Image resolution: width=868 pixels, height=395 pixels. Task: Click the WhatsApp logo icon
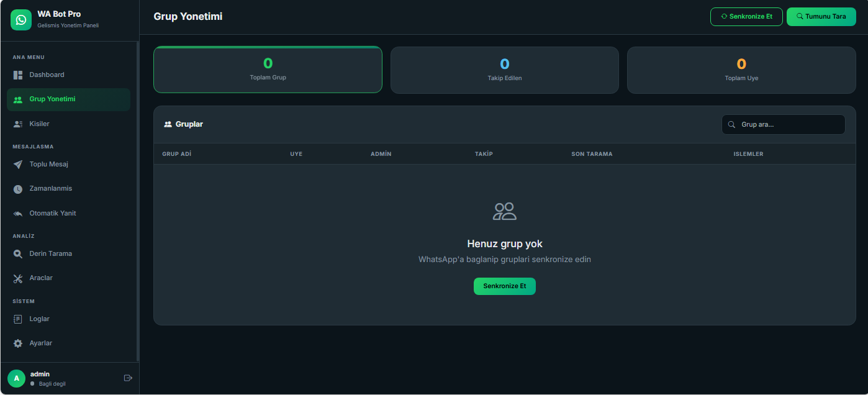coord(21,20)
